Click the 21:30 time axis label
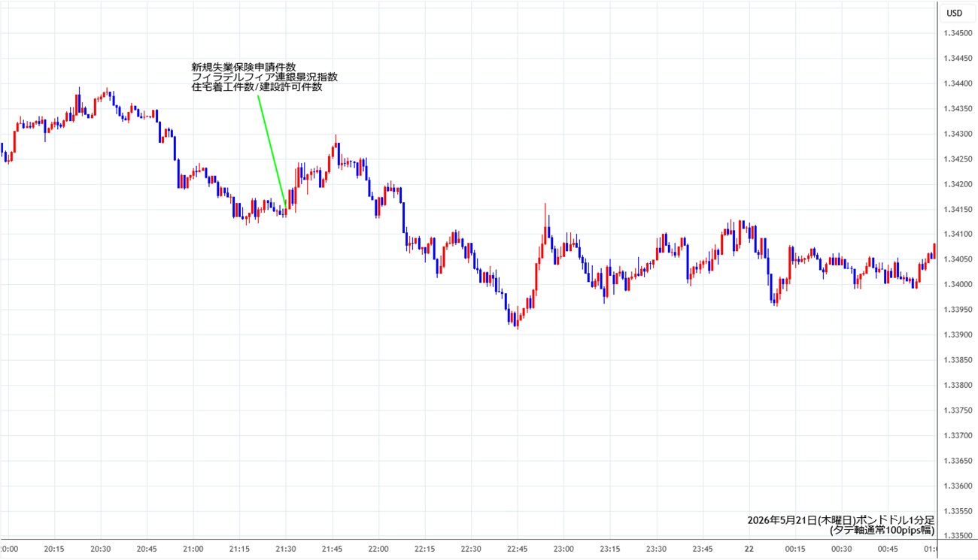978x560 pixels. tap(286, 549)
